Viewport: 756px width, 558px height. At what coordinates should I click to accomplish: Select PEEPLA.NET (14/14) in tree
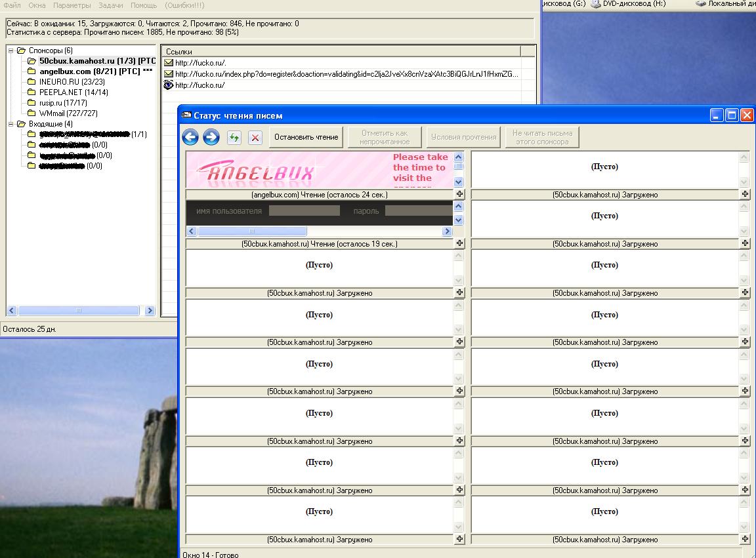tap(73, 92)
